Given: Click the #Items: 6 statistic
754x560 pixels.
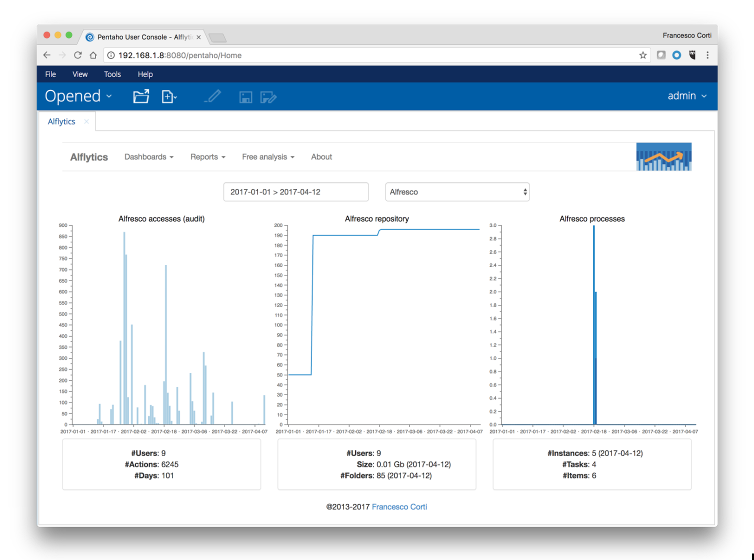Looking at the screenshot, I should tap(579, 475).
